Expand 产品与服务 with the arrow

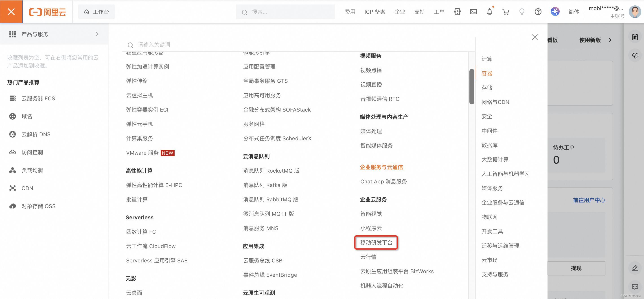[97, 34]
